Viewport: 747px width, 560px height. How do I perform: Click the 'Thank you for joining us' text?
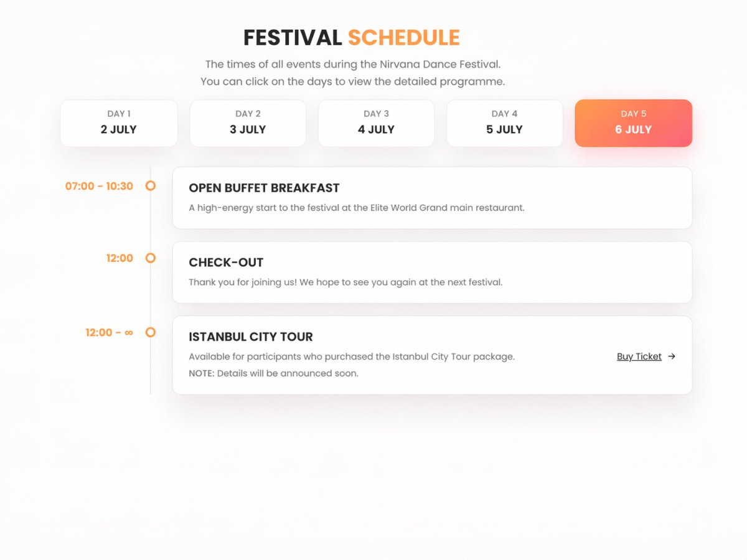[x=345, y=282]
